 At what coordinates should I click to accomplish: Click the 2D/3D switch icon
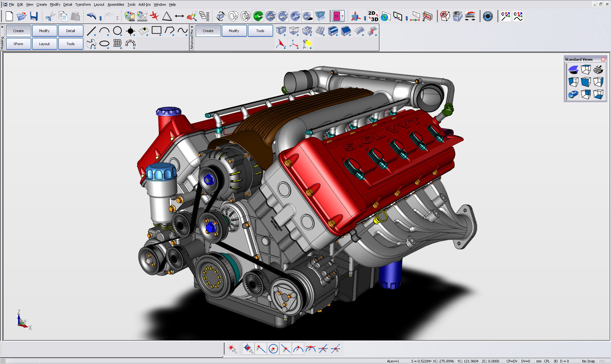[x=373, y=16]
